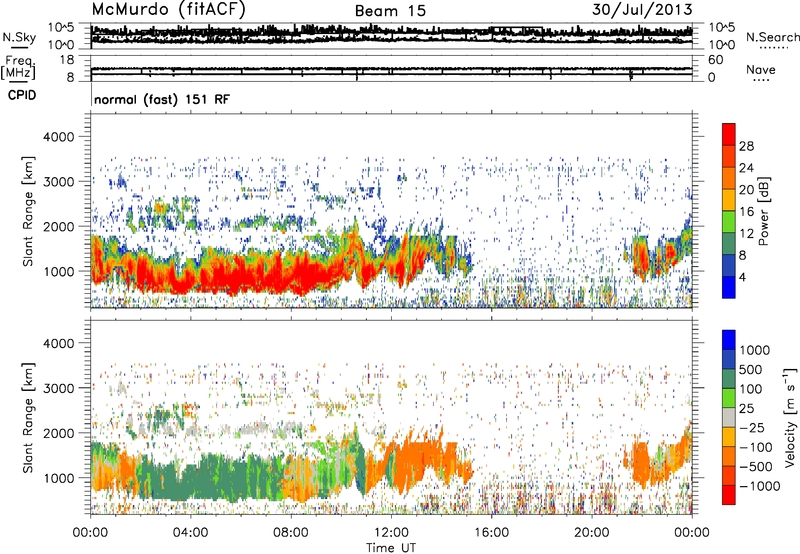800x554 pixels.
Task: Click the N.Search legend label
Action: click(772, 37)
